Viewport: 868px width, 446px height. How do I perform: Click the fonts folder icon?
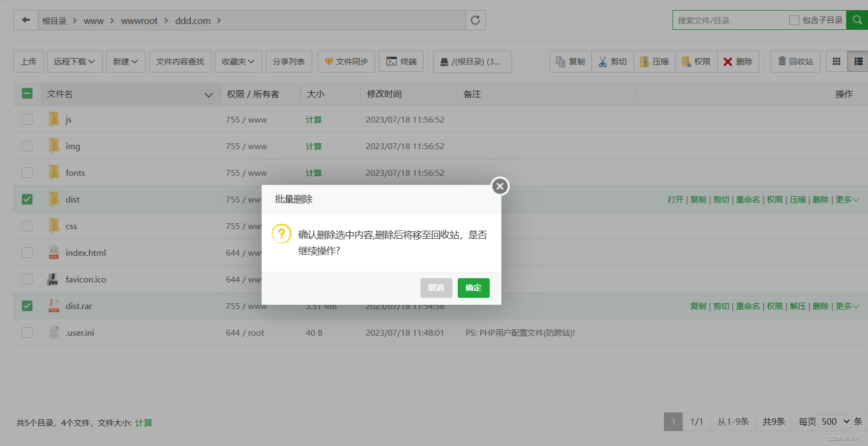click(54, 173)
